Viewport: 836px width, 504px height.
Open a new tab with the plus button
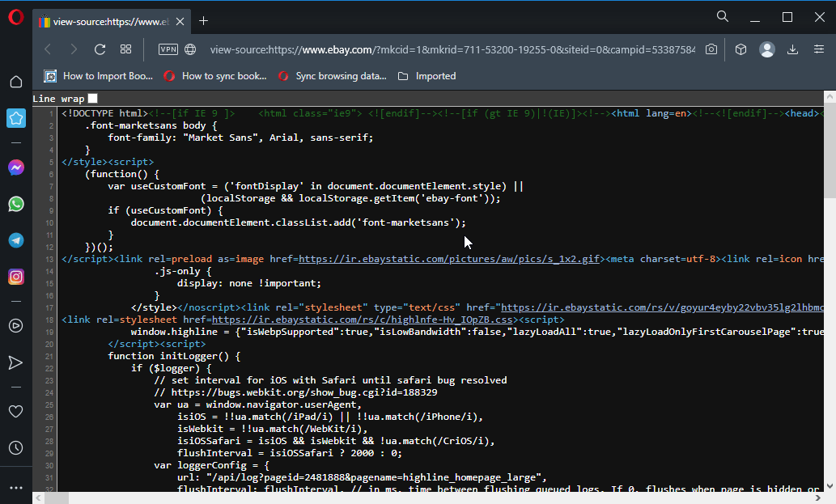click(x=202, y=22)
